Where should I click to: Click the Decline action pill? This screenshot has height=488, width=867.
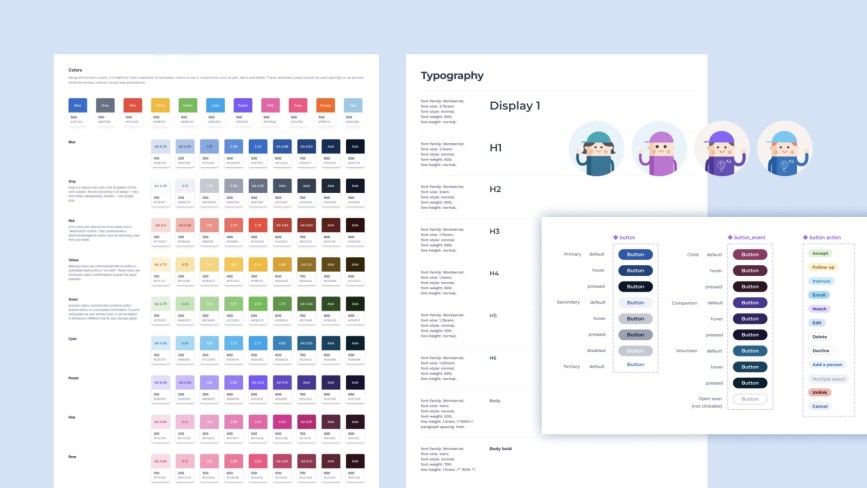click(821, 350)
